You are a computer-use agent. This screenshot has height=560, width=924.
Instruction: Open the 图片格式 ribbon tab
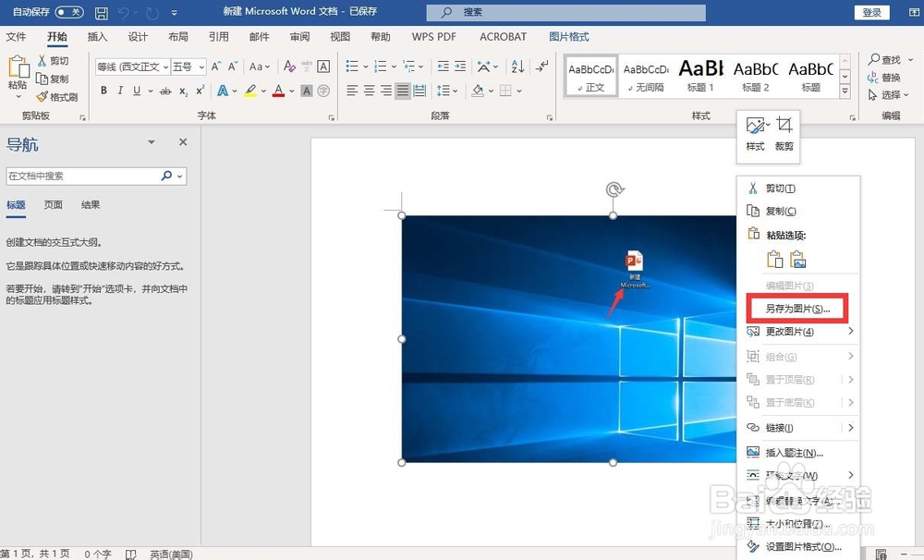pyautogui.click(x=568, y=37)
